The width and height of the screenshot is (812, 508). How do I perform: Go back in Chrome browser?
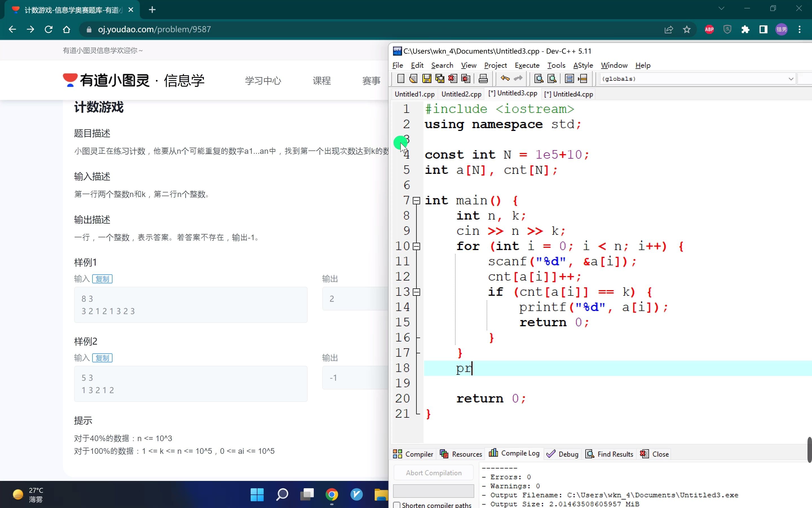(12, 29)
